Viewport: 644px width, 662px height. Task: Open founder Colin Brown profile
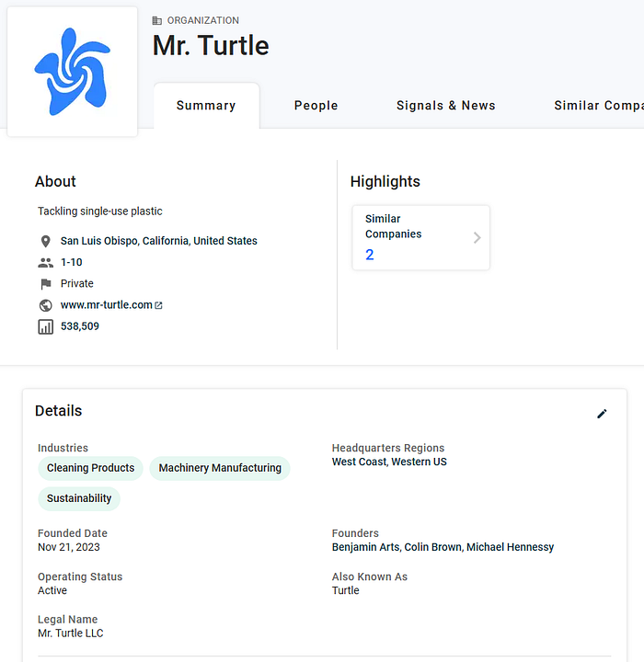432,547
